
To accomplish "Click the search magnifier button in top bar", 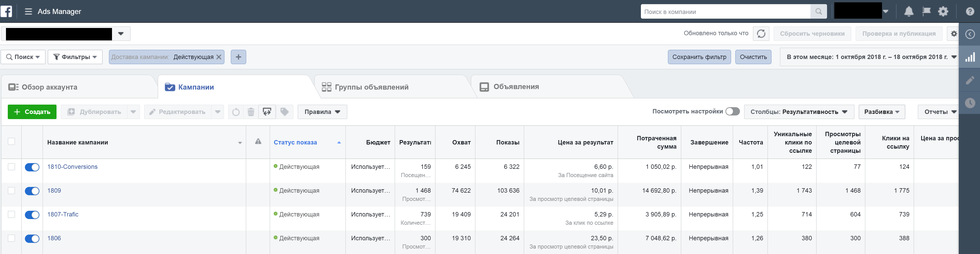I will click(818, 11).
